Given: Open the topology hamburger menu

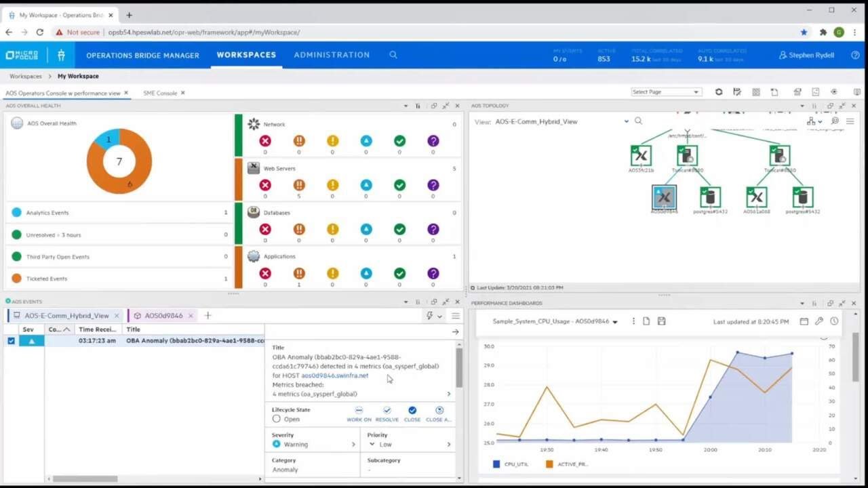Looking at the screenshot, I should [850, 121].
